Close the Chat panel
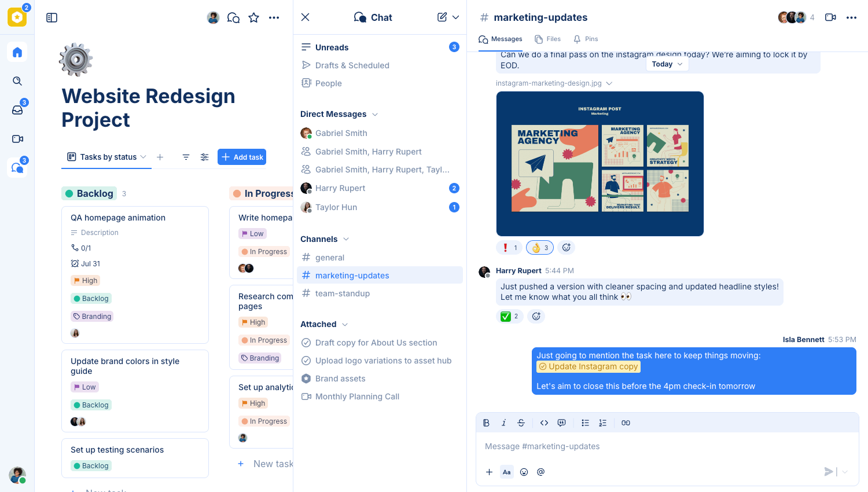This screenshot has width=868, height=492. (306, 17)
